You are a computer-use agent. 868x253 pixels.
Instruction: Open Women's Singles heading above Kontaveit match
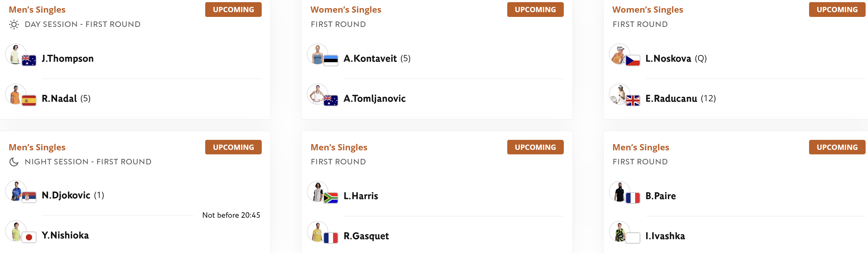(346, 10)
